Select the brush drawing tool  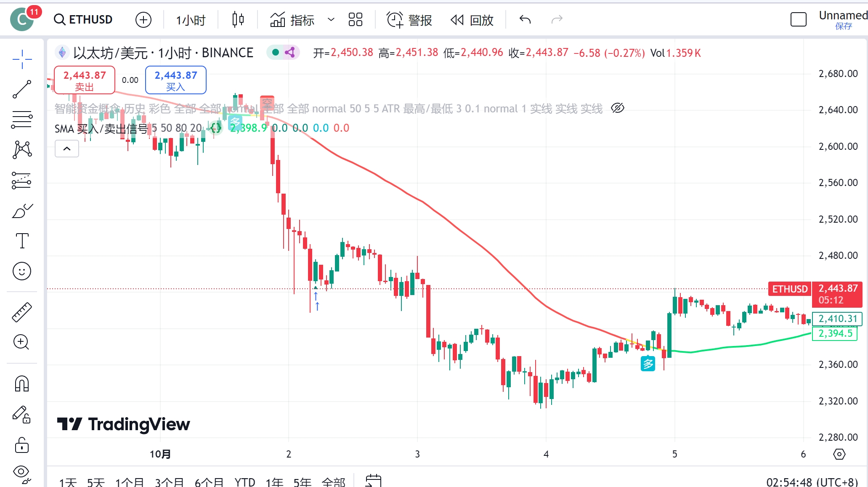coord(22,210)
